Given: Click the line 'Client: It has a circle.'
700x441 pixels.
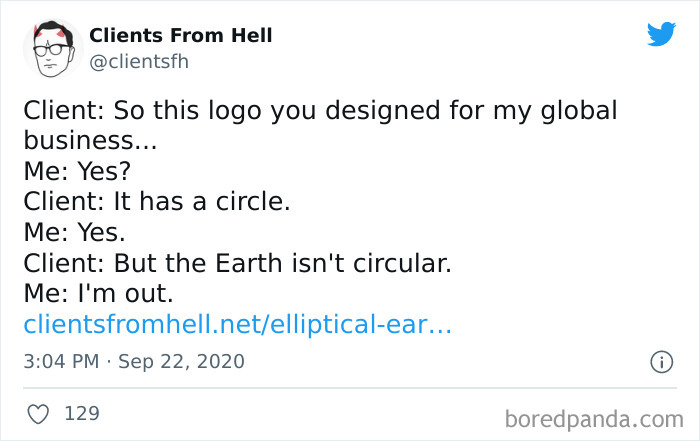Looking at the screenshot, I should coord(156,201).
